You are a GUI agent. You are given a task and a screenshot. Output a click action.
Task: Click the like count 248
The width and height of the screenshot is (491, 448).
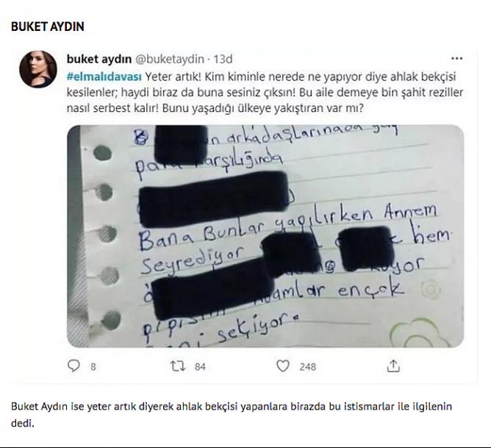(x=307, y=366)
